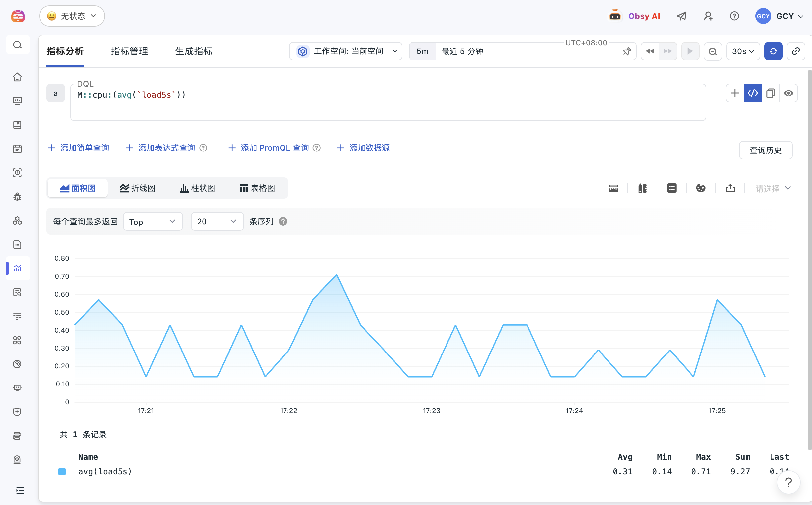Viewport: 812px width, 505px height.
Task: Step back in time range
Action: pyautogui.click(x=650, y=51)
